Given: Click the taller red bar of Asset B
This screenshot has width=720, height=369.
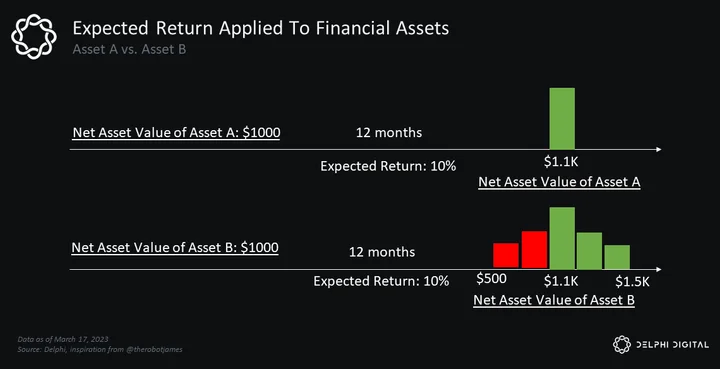Looking at the screenshot, I should coord(534,250).
